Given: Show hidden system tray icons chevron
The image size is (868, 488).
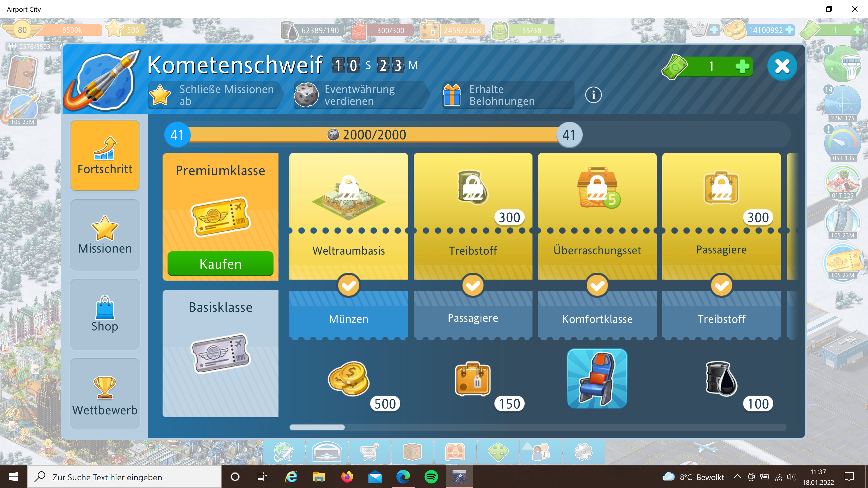Looking at the screenshot, I should [x=738, y=477].
